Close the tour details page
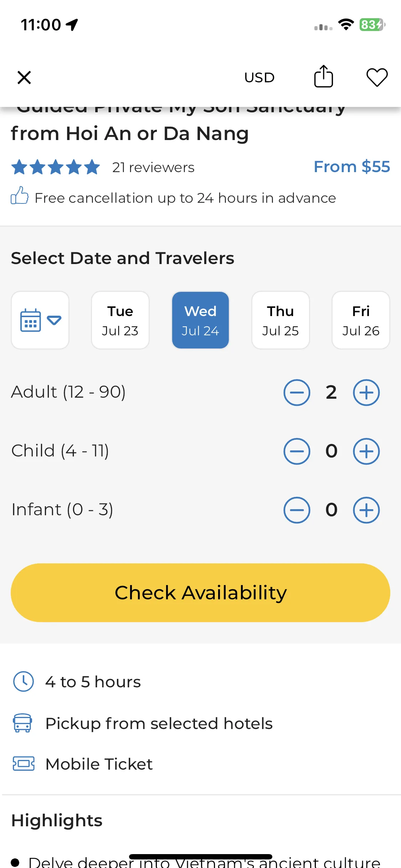The width and height of the screenshot is (401, 868). pos(24,77)
